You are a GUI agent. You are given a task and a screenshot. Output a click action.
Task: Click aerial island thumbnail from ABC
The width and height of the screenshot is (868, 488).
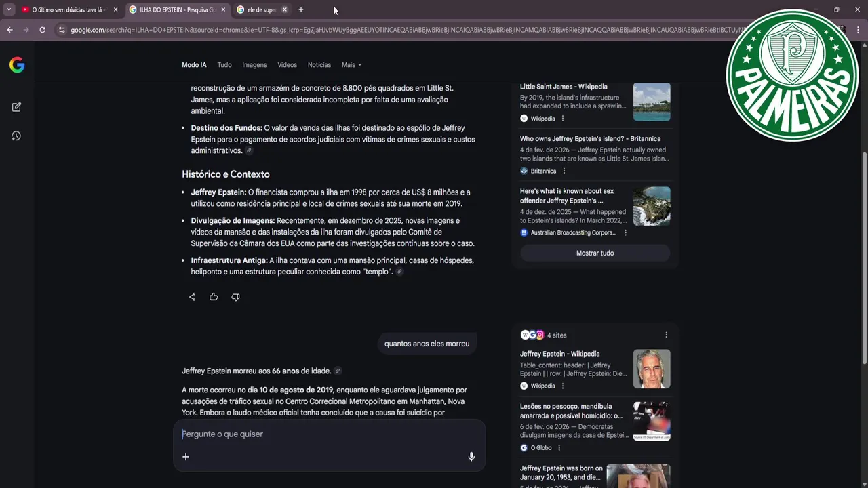click(x=652, y=206)
